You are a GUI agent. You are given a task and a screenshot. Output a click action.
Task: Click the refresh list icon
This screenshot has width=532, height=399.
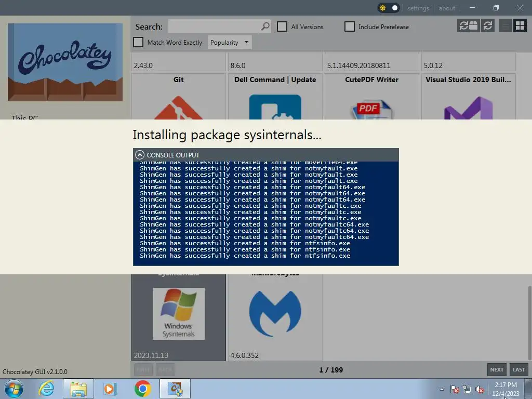coord(487,26)
